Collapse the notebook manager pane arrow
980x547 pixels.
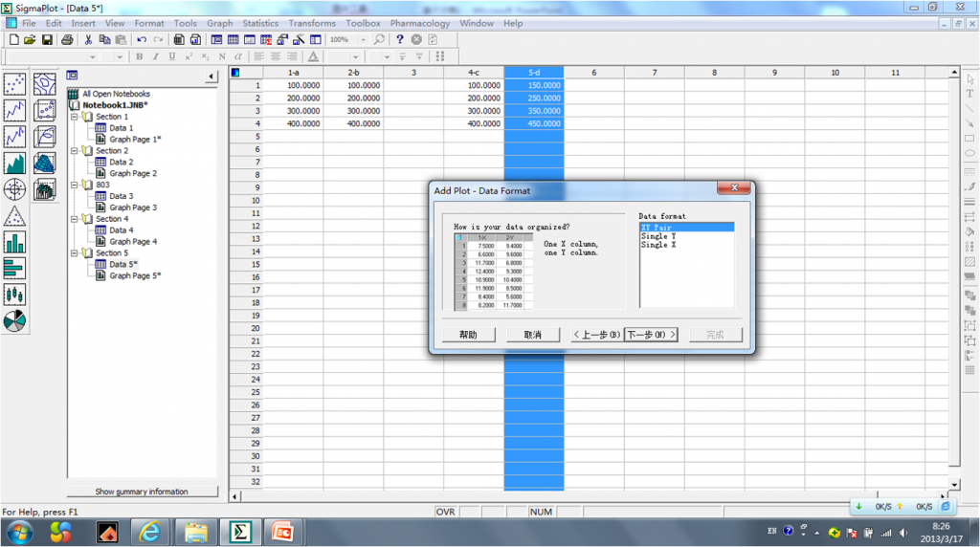pyautogui.click(x=212, y=77)
